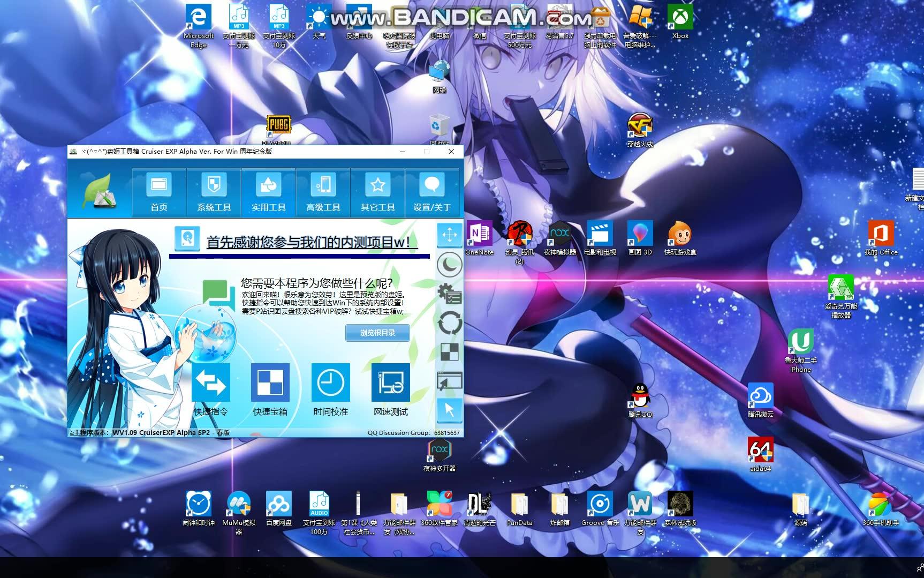This screenshot has height=578, width=924.
Task: Click the circular refresh arrows sidebar icon
Action: coord(450,324)
